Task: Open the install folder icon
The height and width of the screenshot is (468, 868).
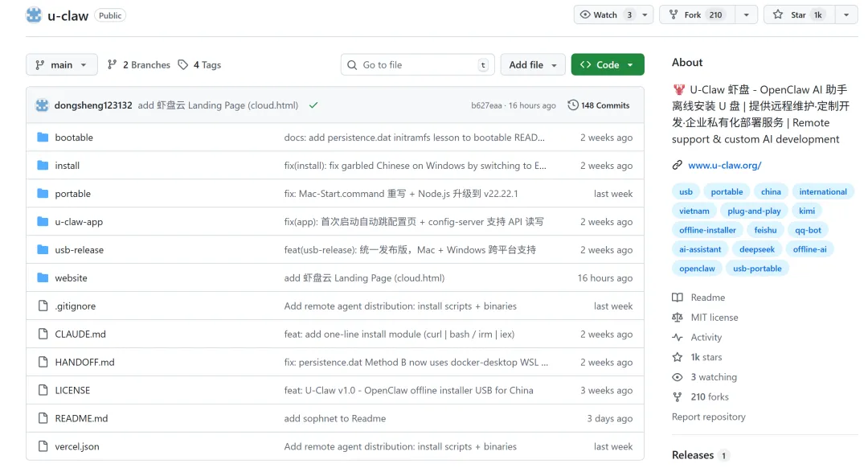Action: [x=43, y=166]
